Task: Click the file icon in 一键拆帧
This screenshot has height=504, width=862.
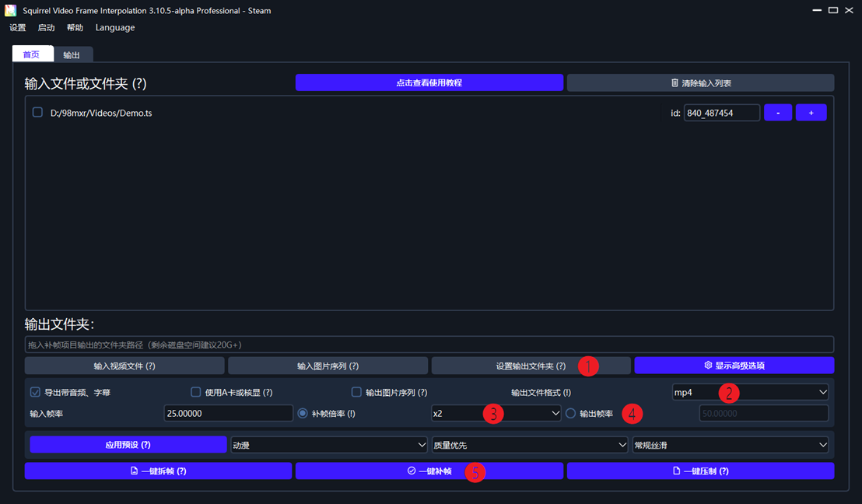Action: [134, 471]
